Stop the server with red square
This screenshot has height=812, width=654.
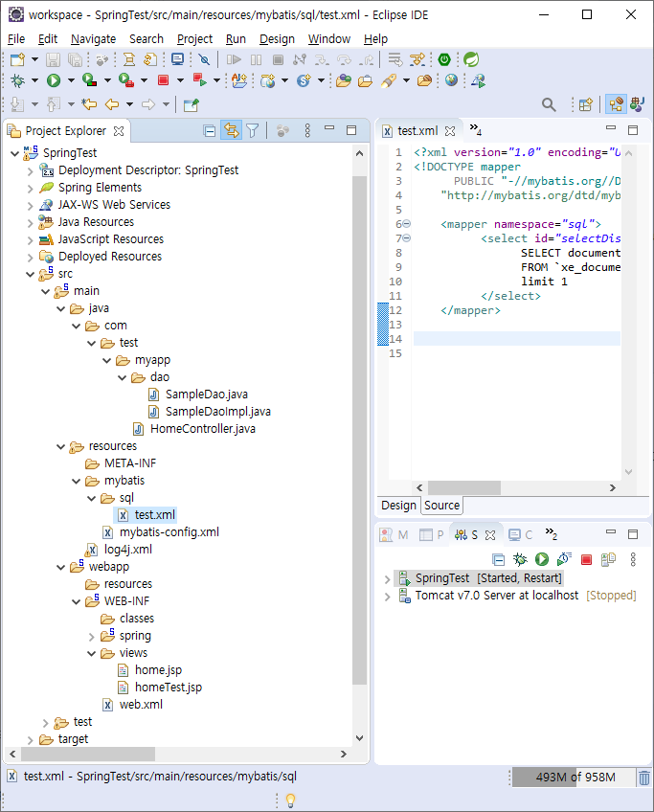[x=586, y=559]
